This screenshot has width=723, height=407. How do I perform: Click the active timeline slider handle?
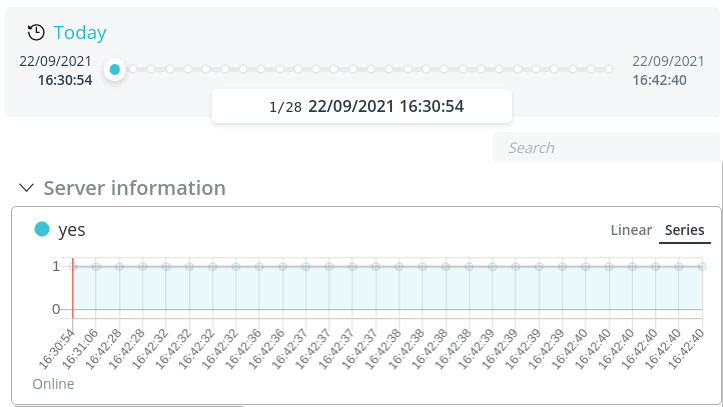click(115, 69)
